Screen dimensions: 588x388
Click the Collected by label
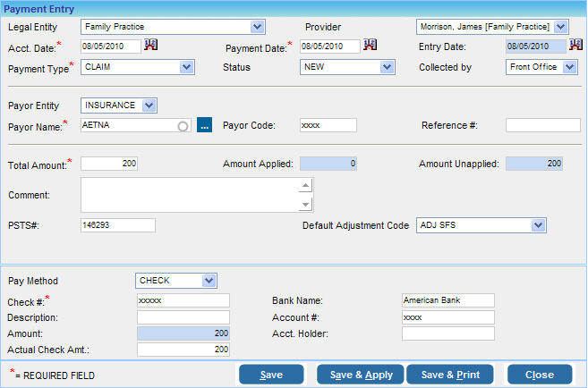[x=445, y=67]
